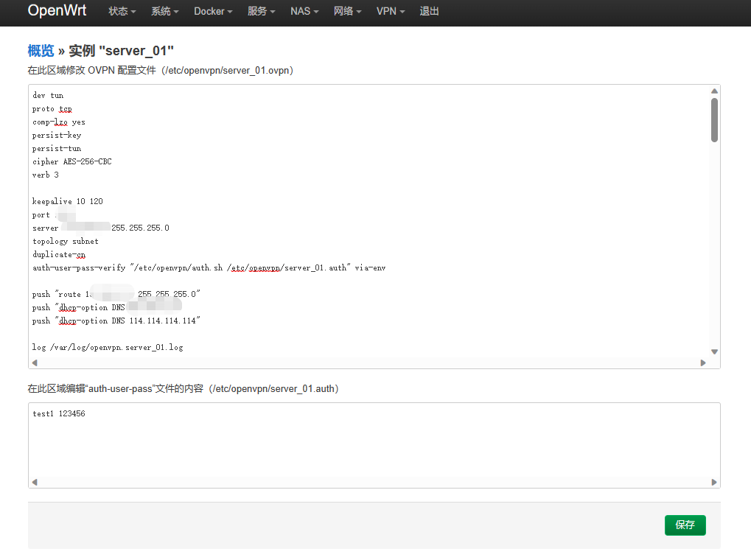Click the 保存 save button
The height and width of the screenshot is (560, 751).
685,525
